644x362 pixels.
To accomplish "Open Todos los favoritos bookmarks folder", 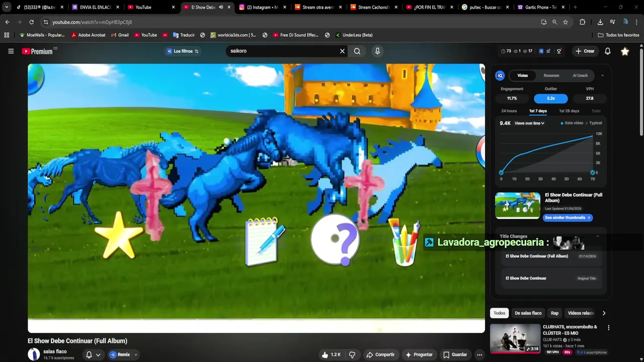I will (618, 35).
